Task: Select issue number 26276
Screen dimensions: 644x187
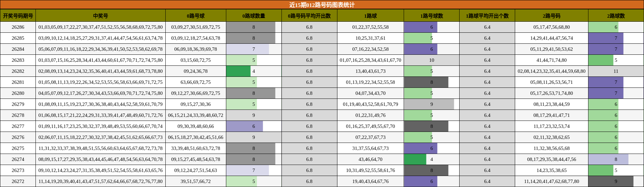Action: point(18,137)
